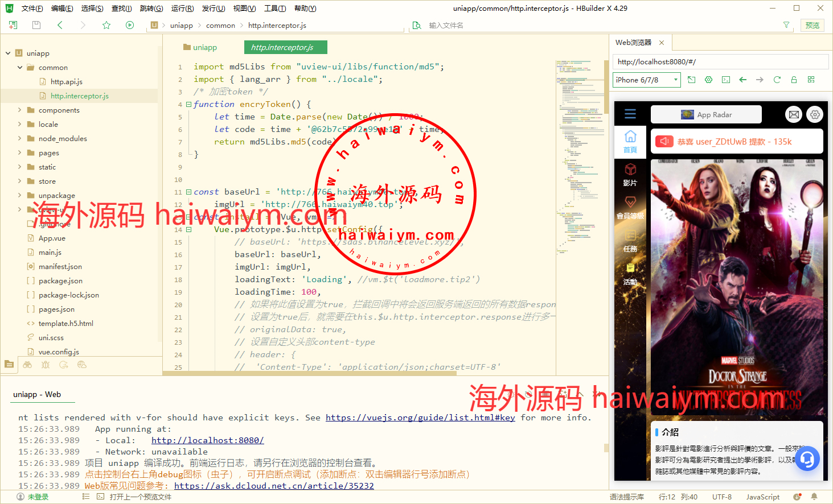Screen dimensions: 833x504
Task: Open the 运行(R) menu
Action: [182, 9]
